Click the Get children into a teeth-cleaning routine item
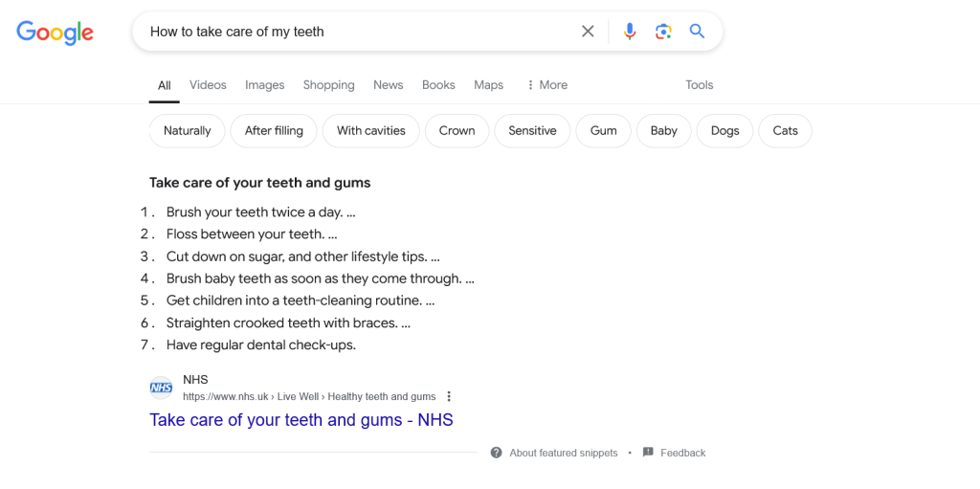Image resolution: width=980 pixels, height=489 pixels. coord(300,300)
